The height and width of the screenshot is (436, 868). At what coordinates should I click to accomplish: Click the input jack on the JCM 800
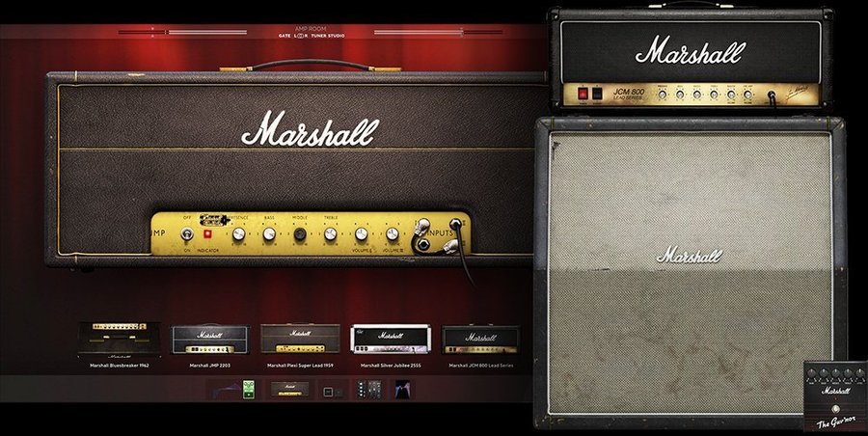(772, 95)
